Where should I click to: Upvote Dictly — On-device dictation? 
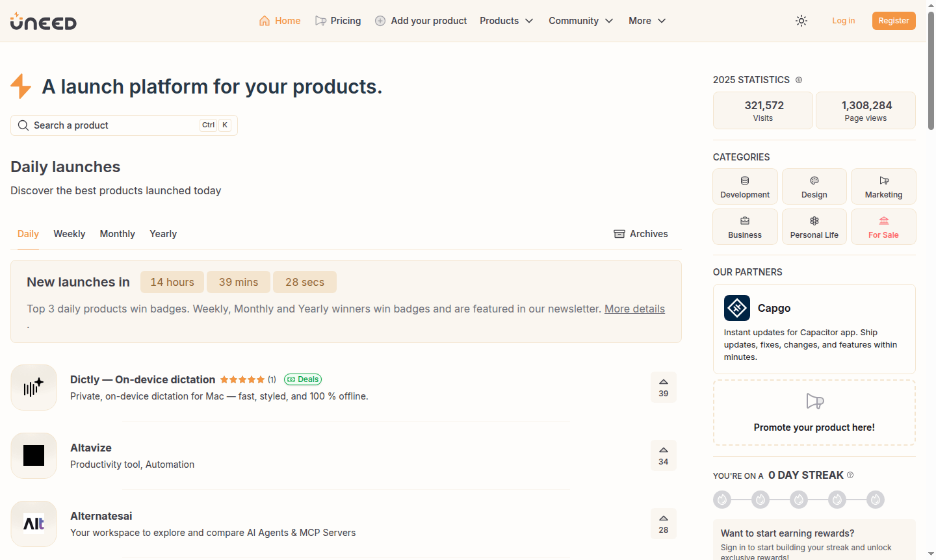click(663, 387)
